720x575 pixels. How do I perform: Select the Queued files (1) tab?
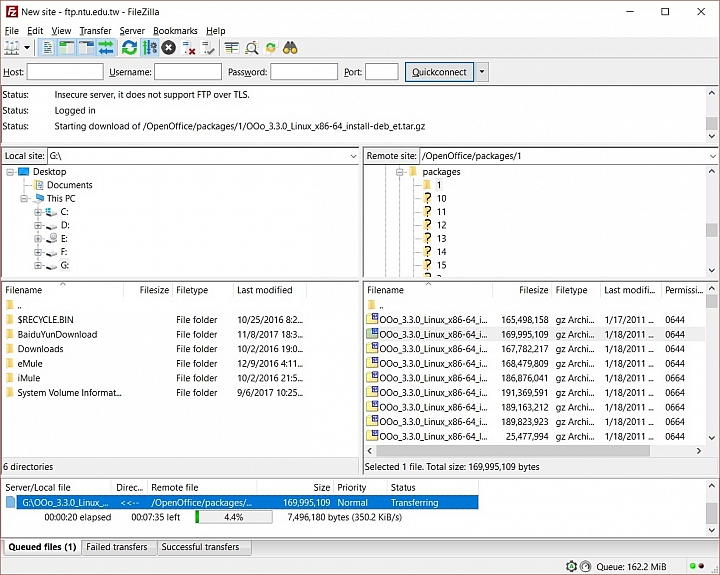pyautogui.click(x=42, y=547)
